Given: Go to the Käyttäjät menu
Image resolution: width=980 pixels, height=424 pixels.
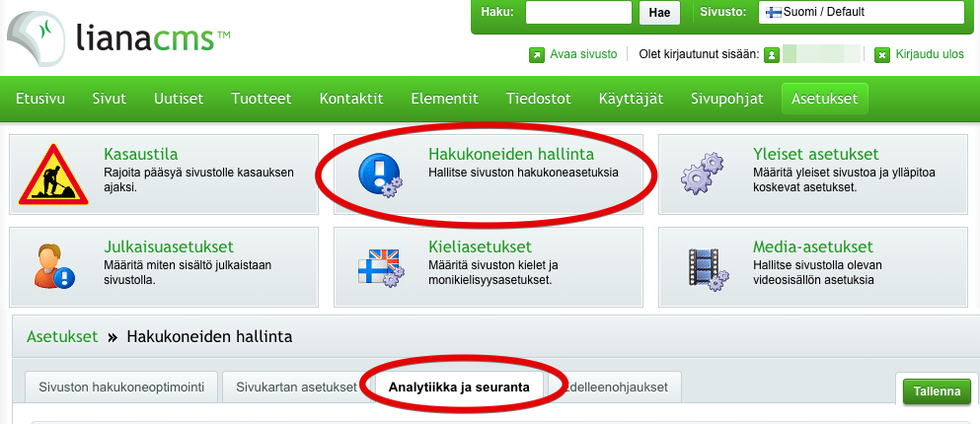Looking at the screenshot, I should click(x=631, y=99).
